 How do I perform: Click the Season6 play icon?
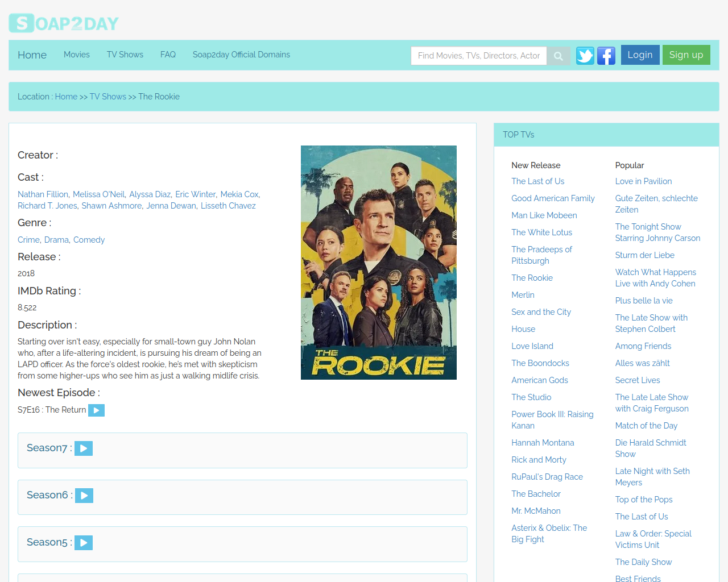click(84, 496)
